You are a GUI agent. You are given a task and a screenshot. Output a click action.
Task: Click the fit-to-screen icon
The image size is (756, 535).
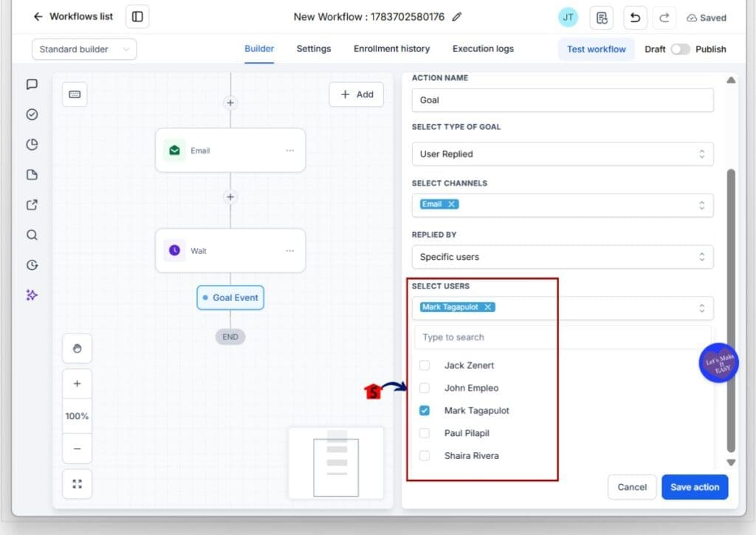[x=77, y=483]
